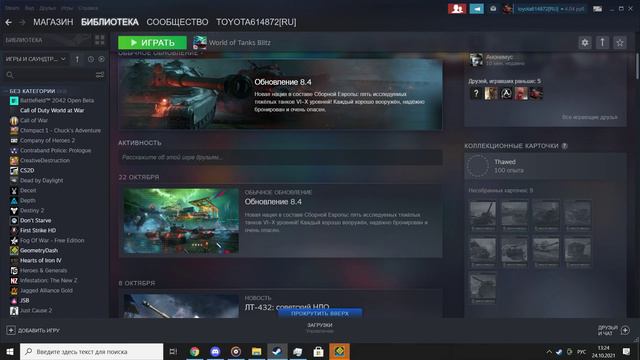Open the Steam menu in the menu bar
Screen dimensions: 640x360
coord(12,8)
